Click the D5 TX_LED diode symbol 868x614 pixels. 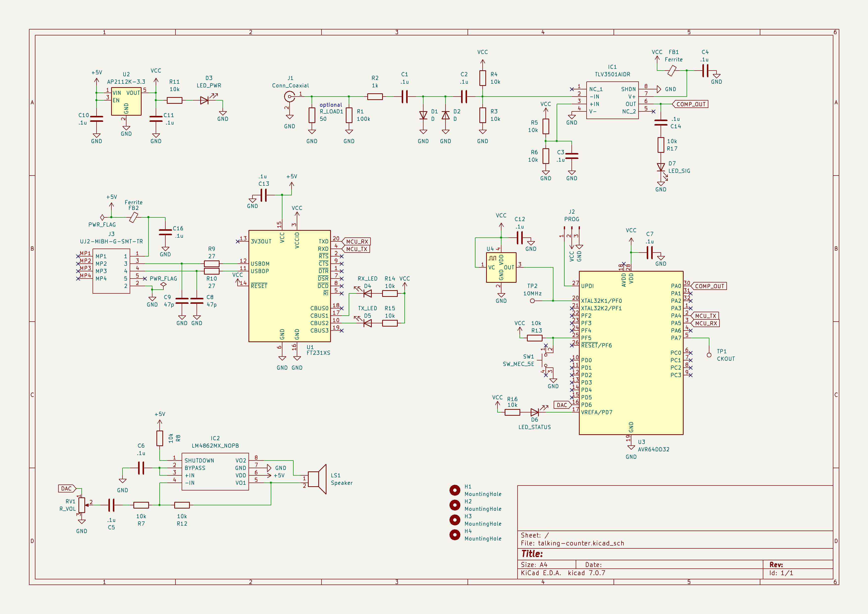[367, 323]
